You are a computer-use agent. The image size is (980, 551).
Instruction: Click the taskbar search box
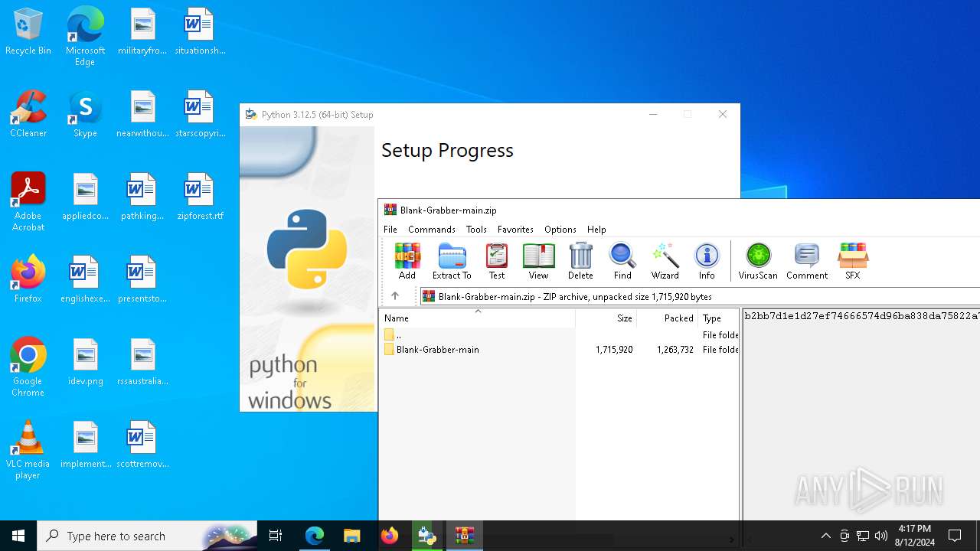[x=147, y=536]
